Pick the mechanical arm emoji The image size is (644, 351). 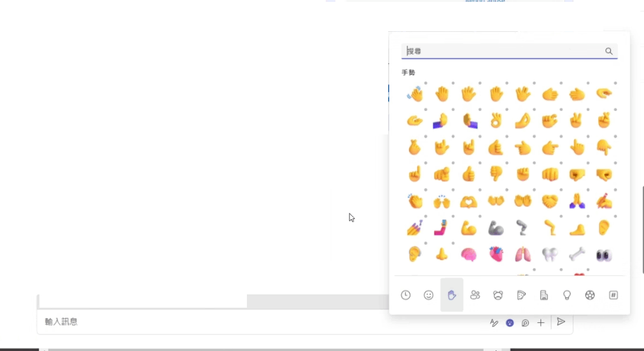pyautogui.click(x=496, y=228)
